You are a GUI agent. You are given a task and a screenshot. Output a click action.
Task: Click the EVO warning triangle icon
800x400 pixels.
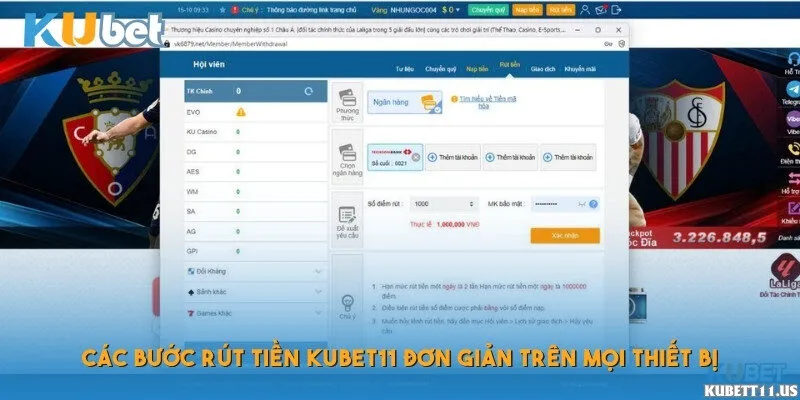[241, 112]
